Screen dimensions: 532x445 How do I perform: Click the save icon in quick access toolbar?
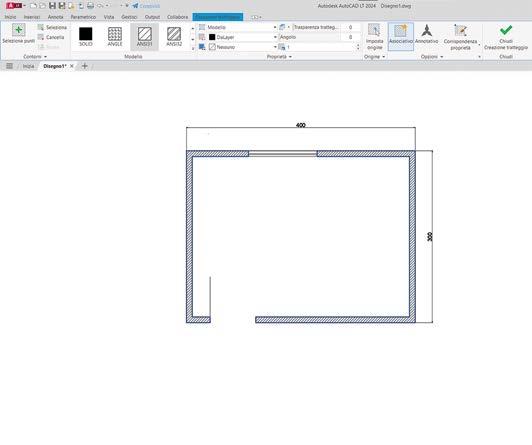(52, 6)
